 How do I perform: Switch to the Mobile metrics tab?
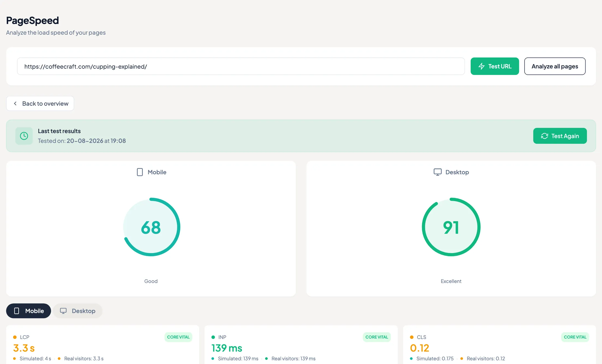pyautogui.click(x=28, y=311)
